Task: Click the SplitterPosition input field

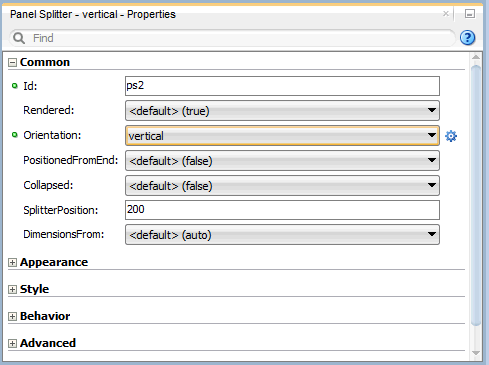Action: point(282,210)
